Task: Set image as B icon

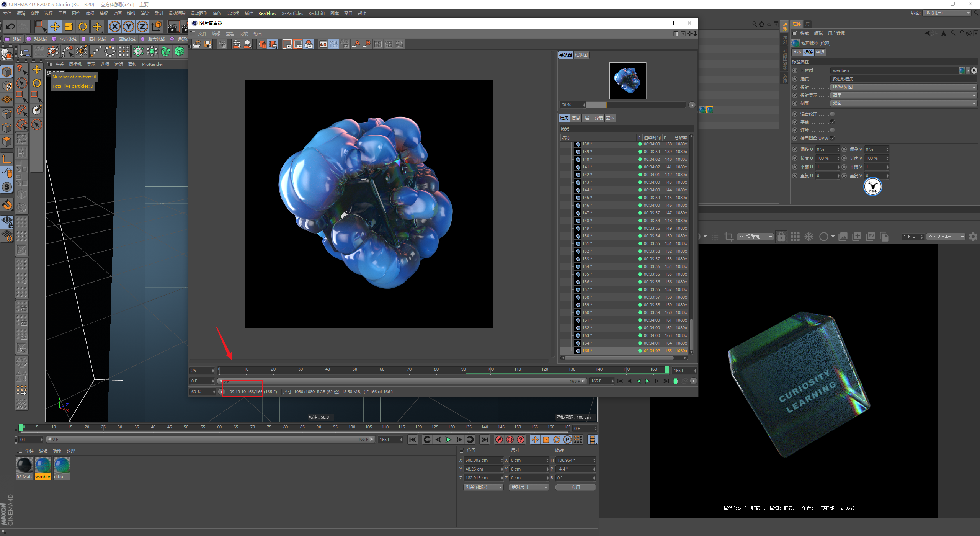Action: click(367, 44)
